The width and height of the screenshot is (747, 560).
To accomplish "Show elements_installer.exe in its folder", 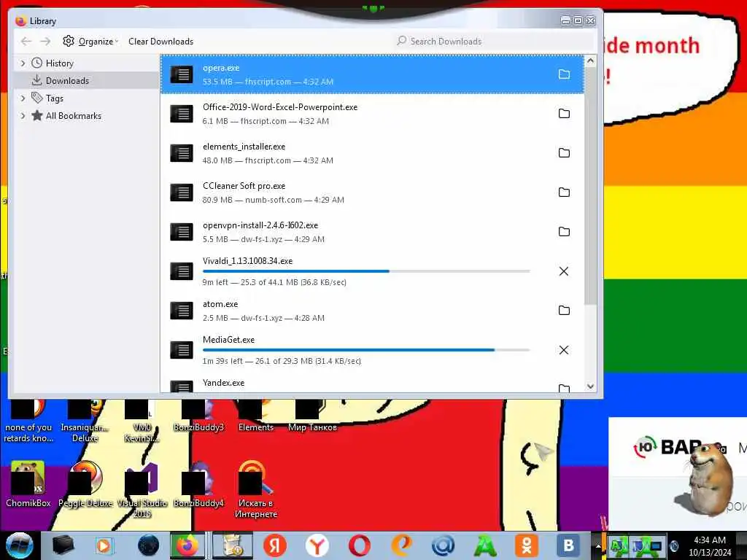I will tap(564, 153).
